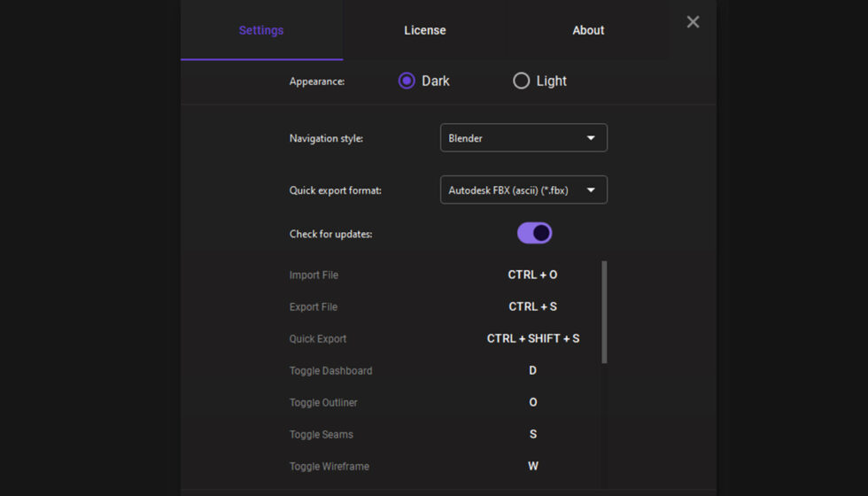Image resolution: width=868 pixels, height=496 pixels.
Task: Click the shortcuts list scrollbar
Action: (604, 312)
